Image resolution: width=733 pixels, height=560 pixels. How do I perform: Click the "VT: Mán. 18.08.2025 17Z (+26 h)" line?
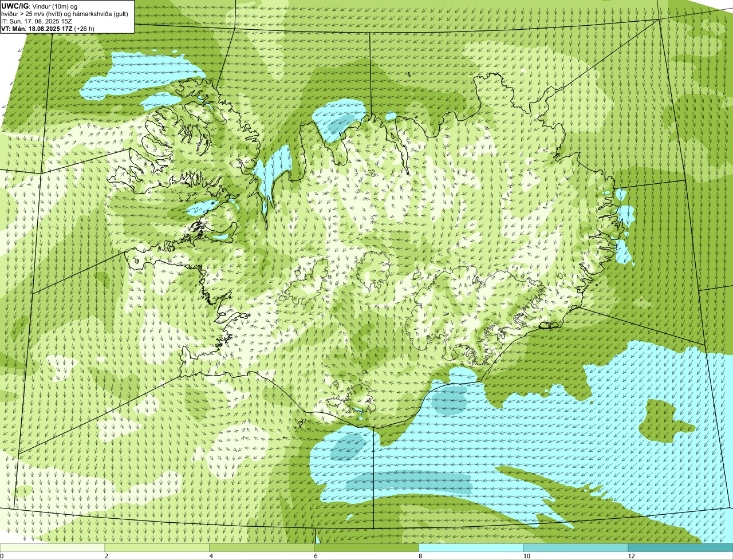point(48,28)
